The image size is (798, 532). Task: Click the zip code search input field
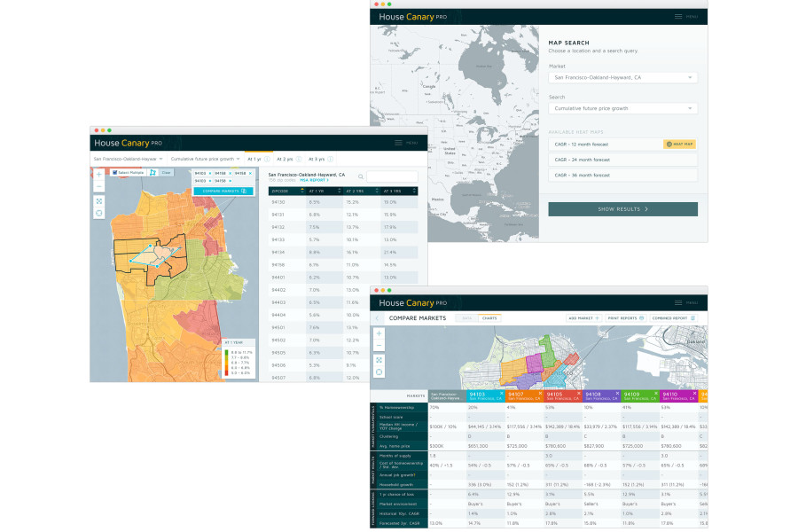392,176
